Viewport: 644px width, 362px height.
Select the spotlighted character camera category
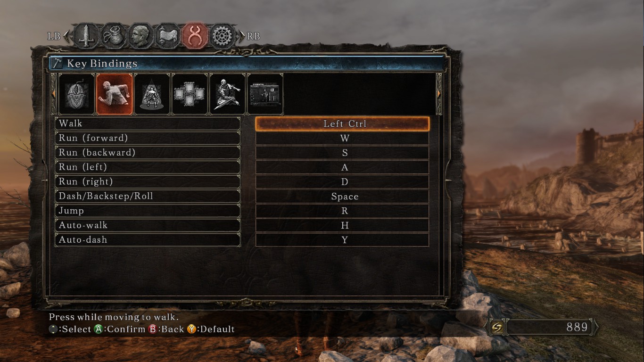pos(152,94)
